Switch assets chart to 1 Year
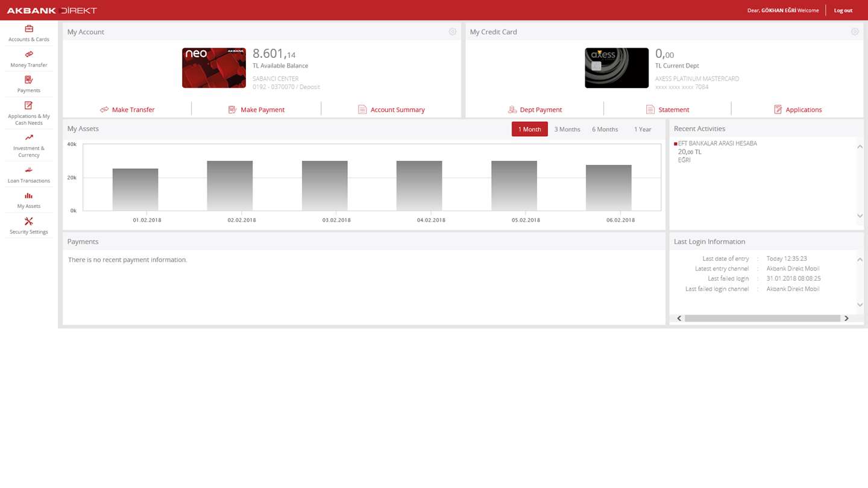 pyautogui.click(x=643, y=129)
